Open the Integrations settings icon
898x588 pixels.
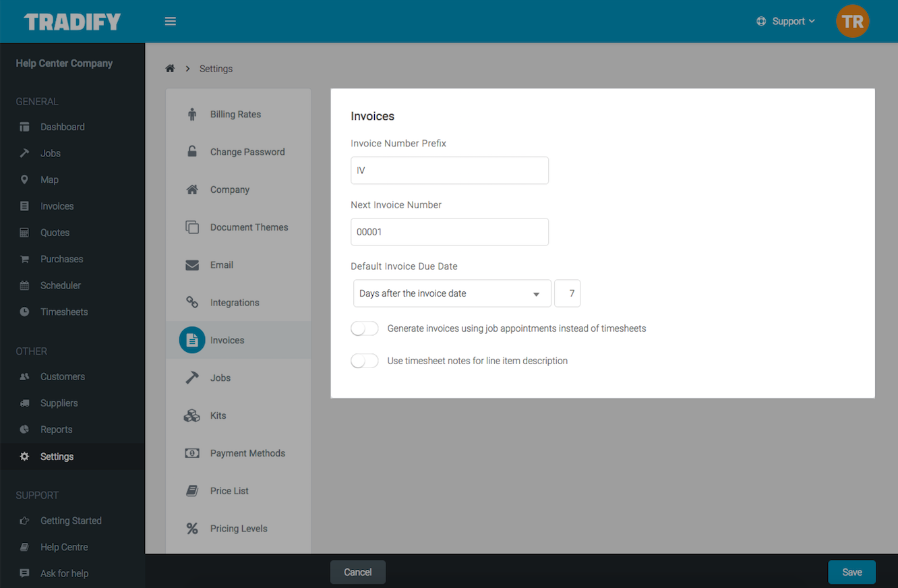tap(192, 302)
